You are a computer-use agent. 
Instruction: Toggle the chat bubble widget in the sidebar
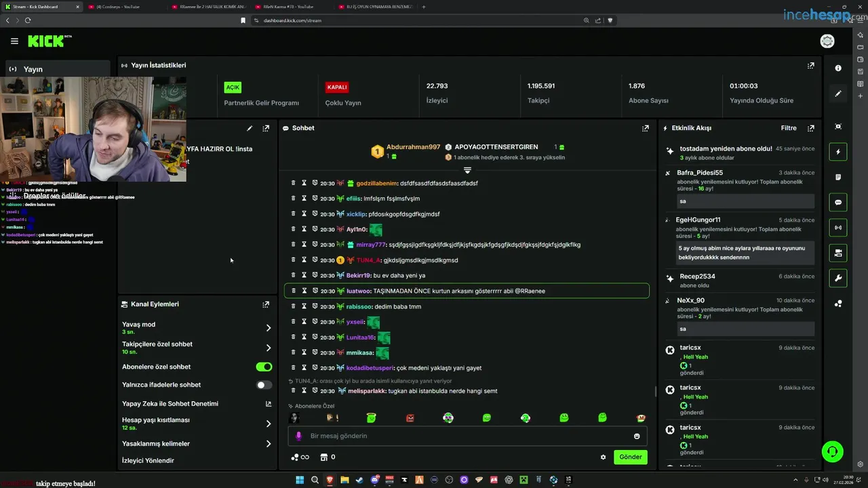point(838,202)
